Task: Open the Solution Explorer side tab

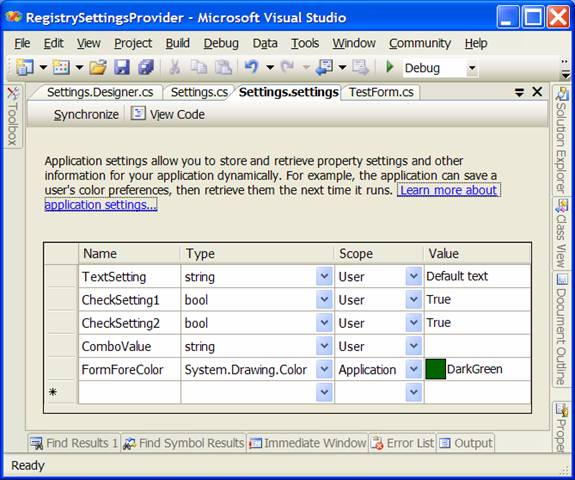Action: pos(561,140)
